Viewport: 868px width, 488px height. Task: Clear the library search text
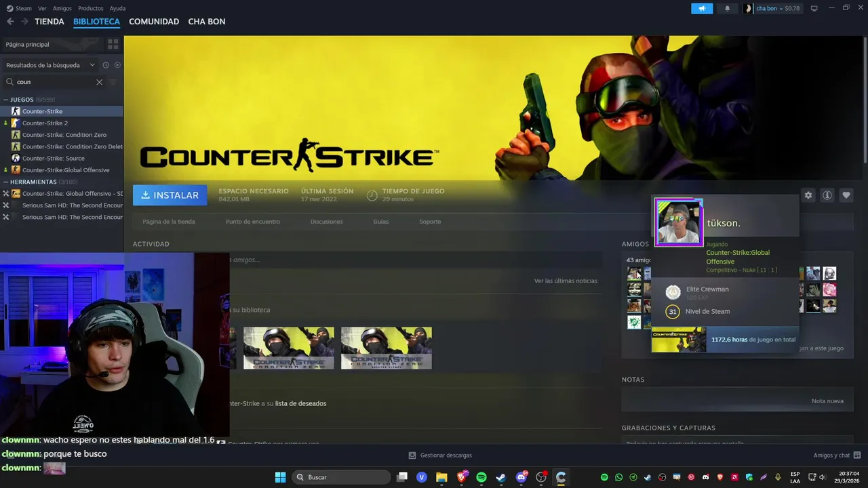tap(99, 82)
